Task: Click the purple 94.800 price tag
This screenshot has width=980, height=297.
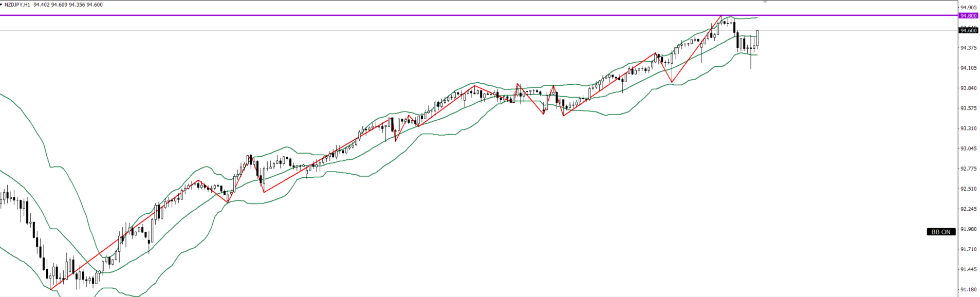Action: pyautogui.click(x=968, y=16)
